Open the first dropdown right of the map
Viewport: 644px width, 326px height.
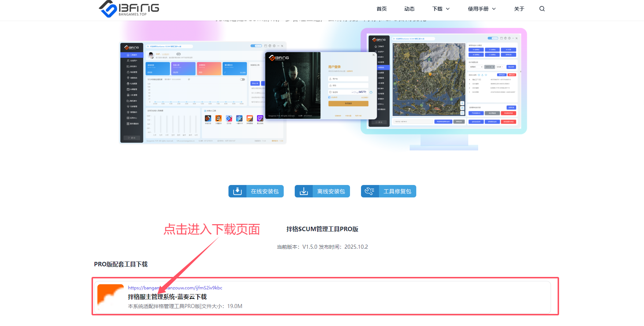(476, 67)
